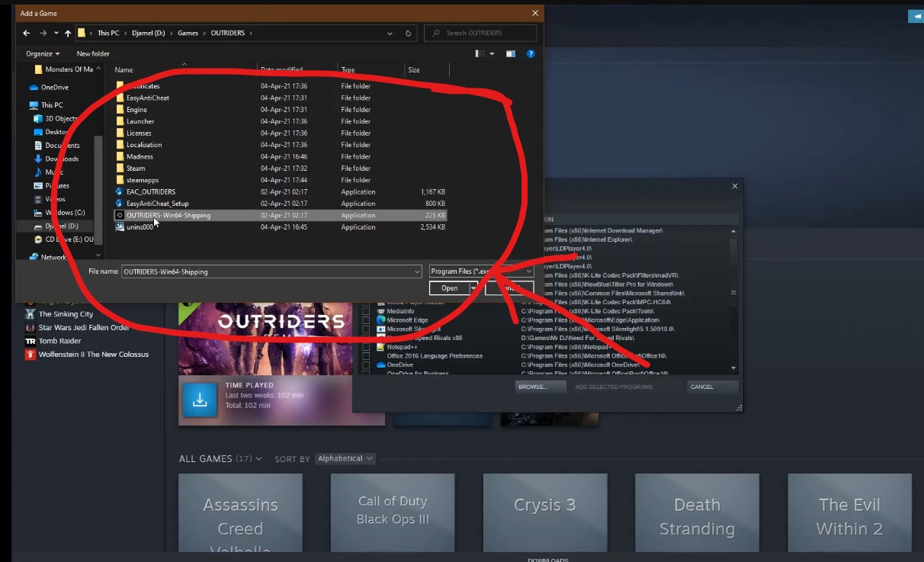The width and height of the screenshot is (924, 562).
Task: Select Djamel (D:) drive in sidebar
Action: point(61,226)
